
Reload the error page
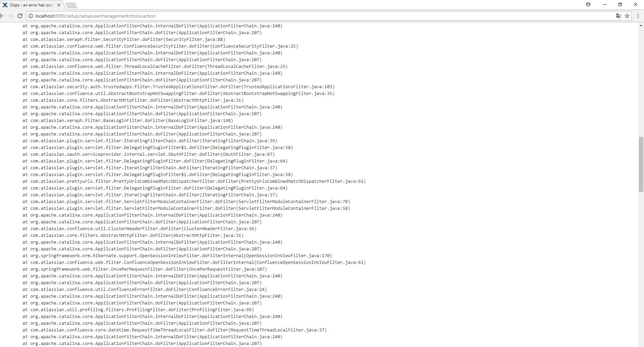tap(20, 16)
